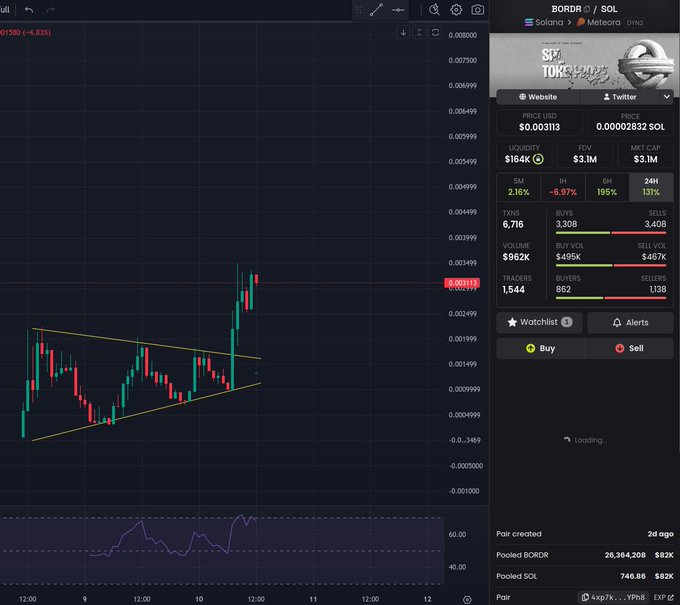Click the liquidity lock icon
The height and width of the screenshot is (605, 680).
point(538,159)
